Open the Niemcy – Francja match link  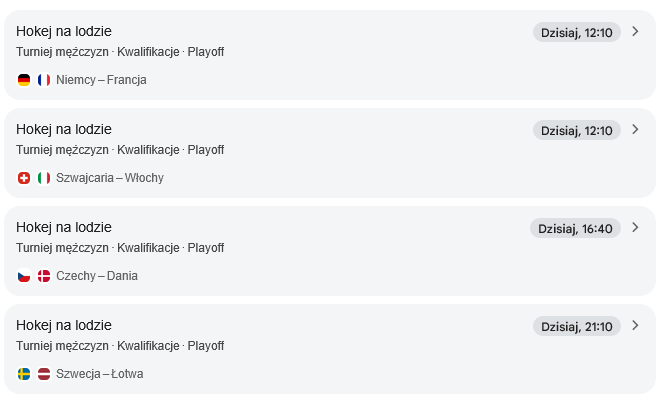point(101,80)
